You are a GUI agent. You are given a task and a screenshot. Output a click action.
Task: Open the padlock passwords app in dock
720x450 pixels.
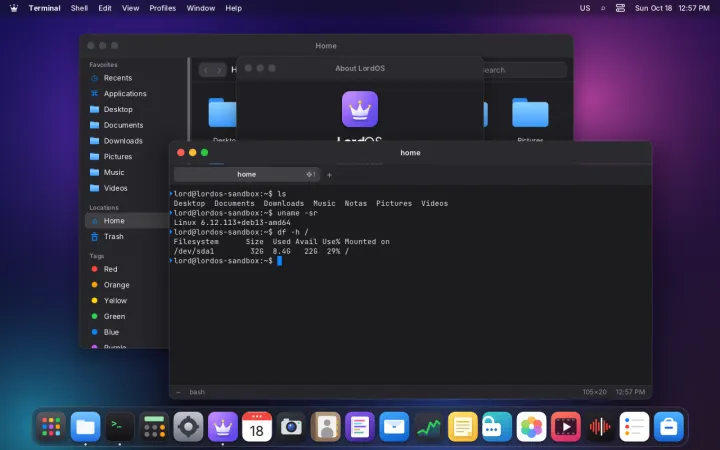coord(497,427)
